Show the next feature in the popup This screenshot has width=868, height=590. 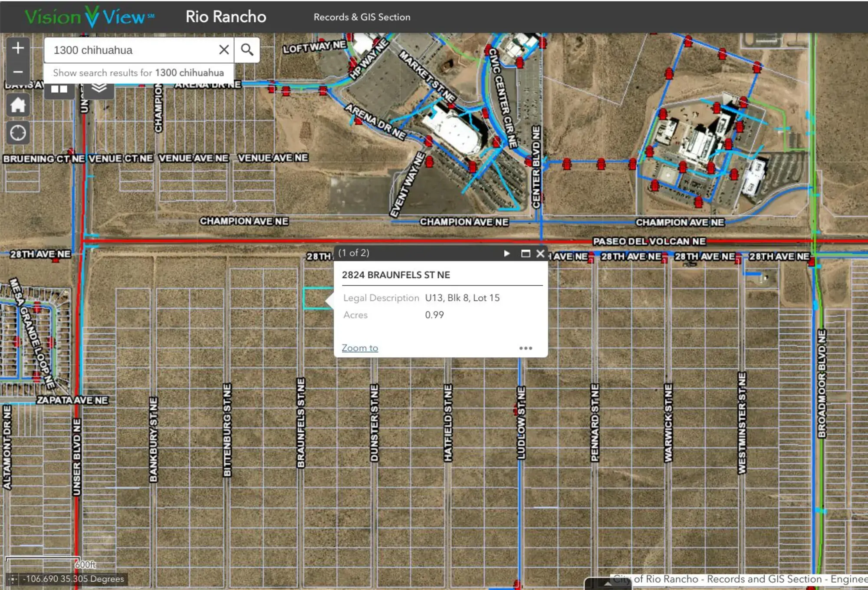(x=506, y=253)
